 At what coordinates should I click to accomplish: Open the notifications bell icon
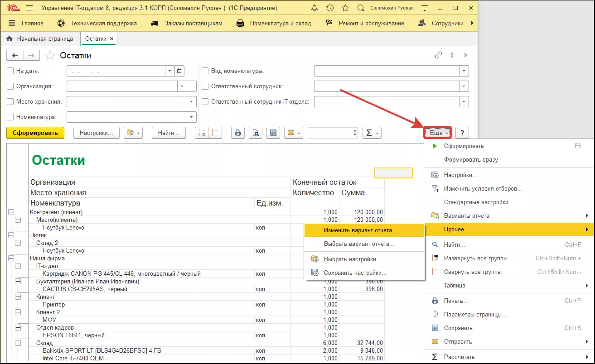314,8
